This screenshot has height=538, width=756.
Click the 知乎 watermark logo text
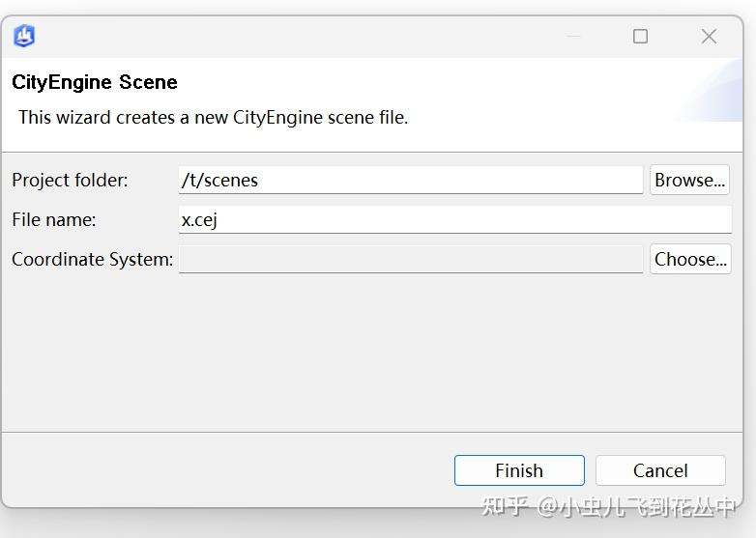tap(505, 505)
